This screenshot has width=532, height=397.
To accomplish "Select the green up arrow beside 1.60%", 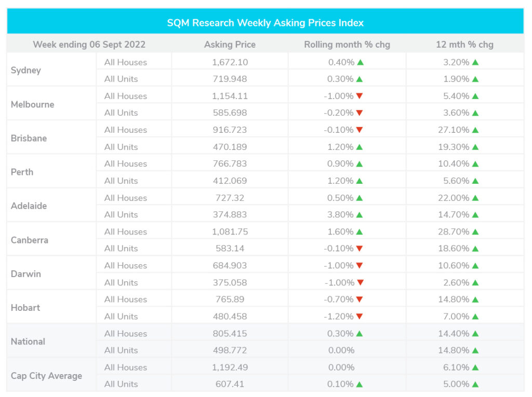I will pos(360,232).
